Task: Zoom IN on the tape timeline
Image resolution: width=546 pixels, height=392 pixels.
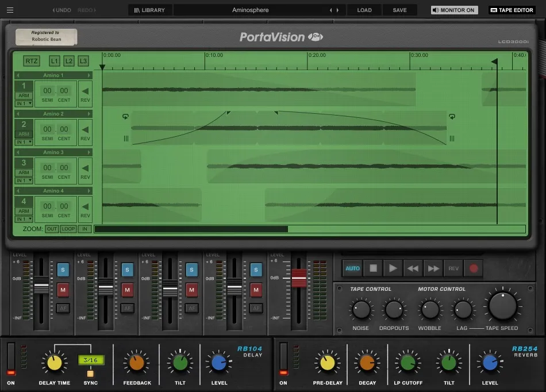Action: 84,229
